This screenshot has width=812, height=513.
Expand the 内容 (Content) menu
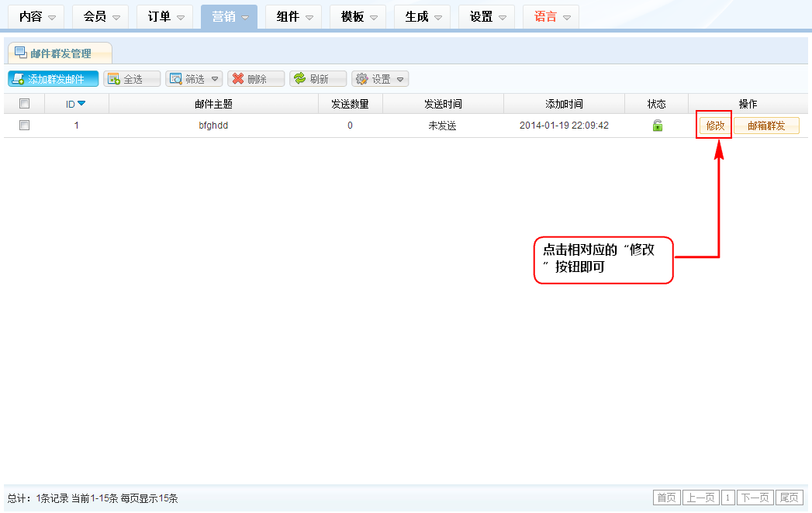pos(38,17)
